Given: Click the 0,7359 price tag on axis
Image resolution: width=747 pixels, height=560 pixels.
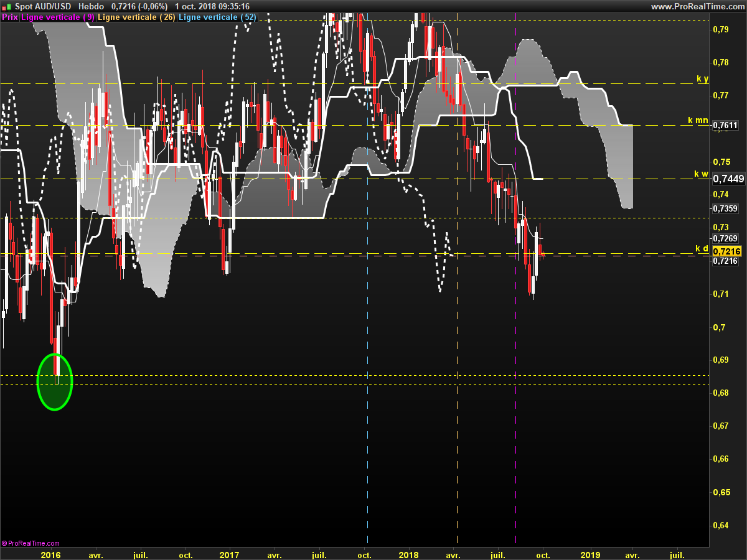Looking at the screenshot, I should 725,208.
